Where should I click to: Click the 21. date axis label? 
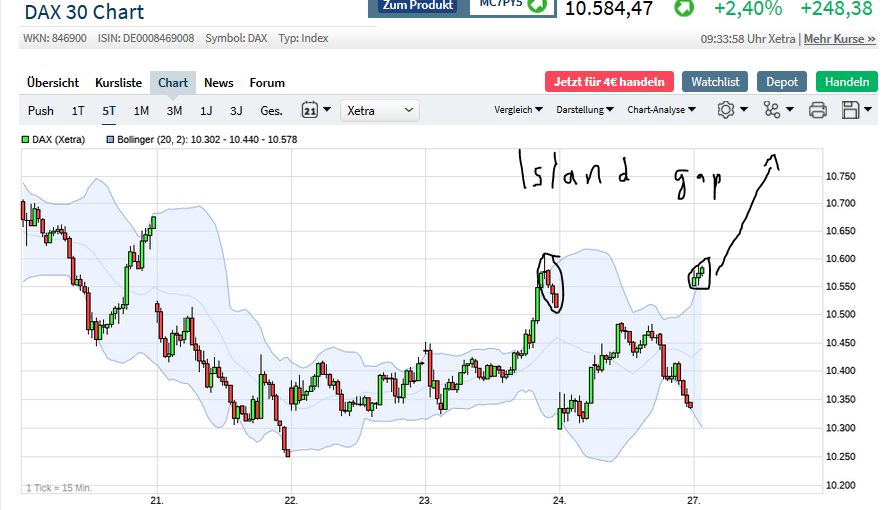tap(157, 501)
